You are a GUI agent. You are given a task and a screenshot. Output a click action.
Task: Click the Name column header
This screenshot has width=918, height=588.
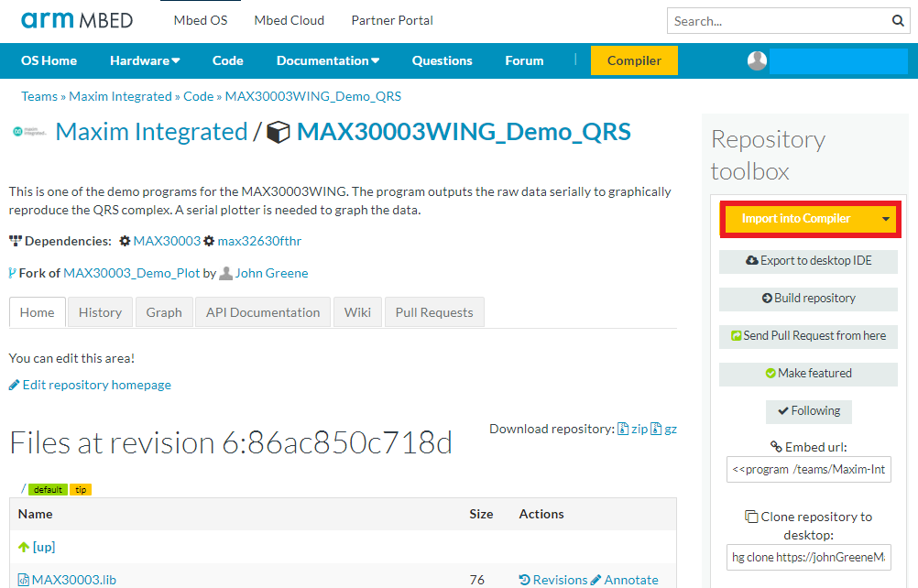click(x=35, y=515)
